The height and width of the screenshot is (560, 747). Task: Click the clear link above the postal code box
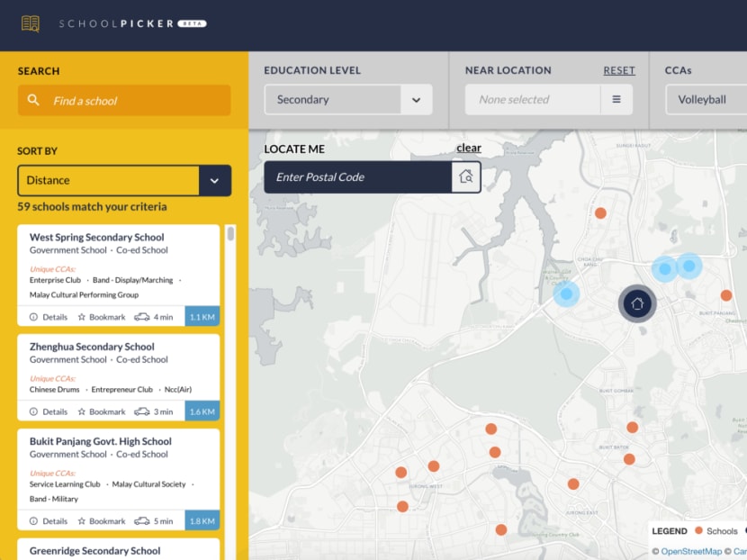pyautogui.click(x=469, y=148)
